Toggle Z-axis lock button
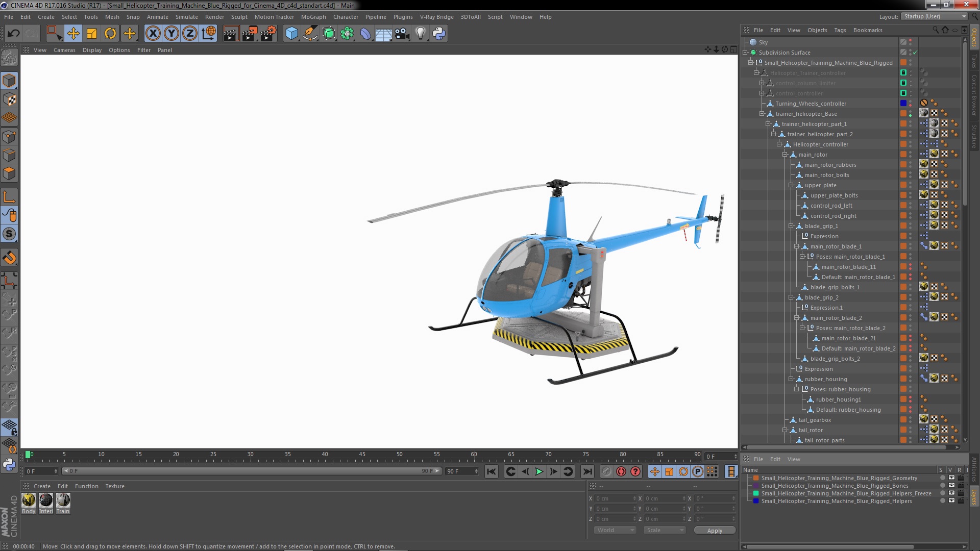 point(190,34)
